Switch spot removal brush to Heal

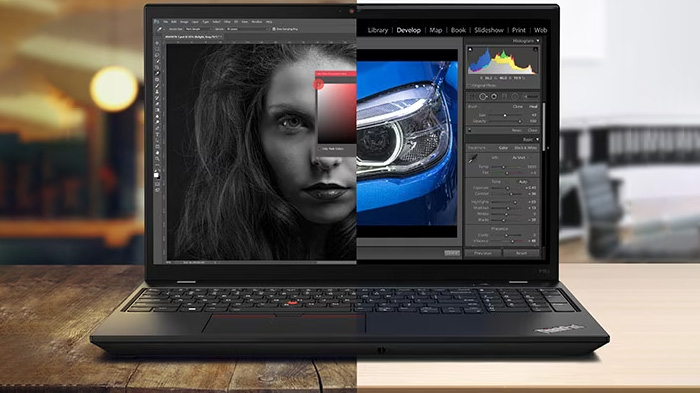533,106
